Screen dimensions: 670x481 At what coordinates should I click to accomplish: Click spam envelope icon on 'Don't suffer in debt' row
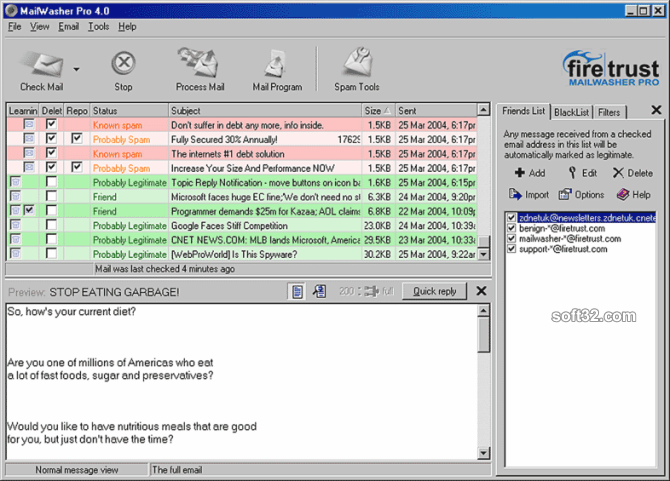pyautogui.click(x=29, y=124)
